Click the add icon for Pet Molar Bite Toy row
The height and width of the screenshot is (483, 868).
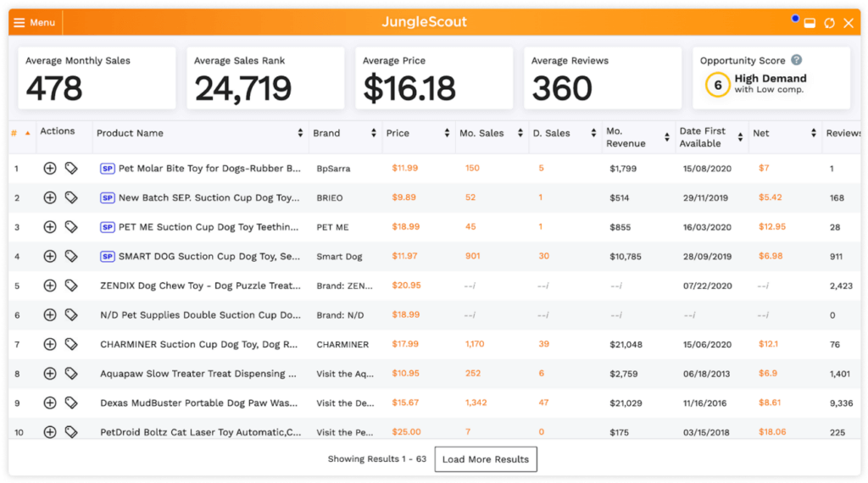click(x=50, y=168)
